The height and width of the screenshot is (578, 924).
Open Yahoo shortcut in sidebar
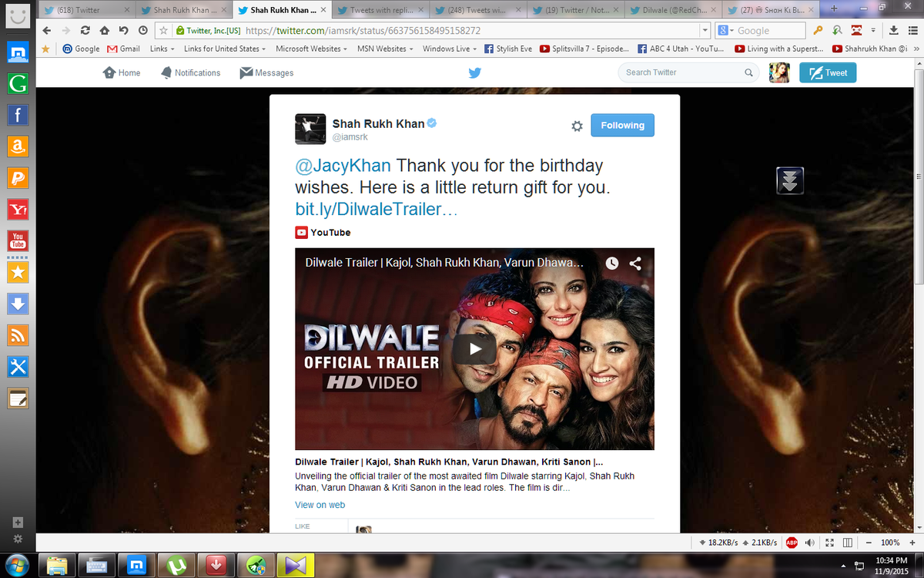[18, 209]
